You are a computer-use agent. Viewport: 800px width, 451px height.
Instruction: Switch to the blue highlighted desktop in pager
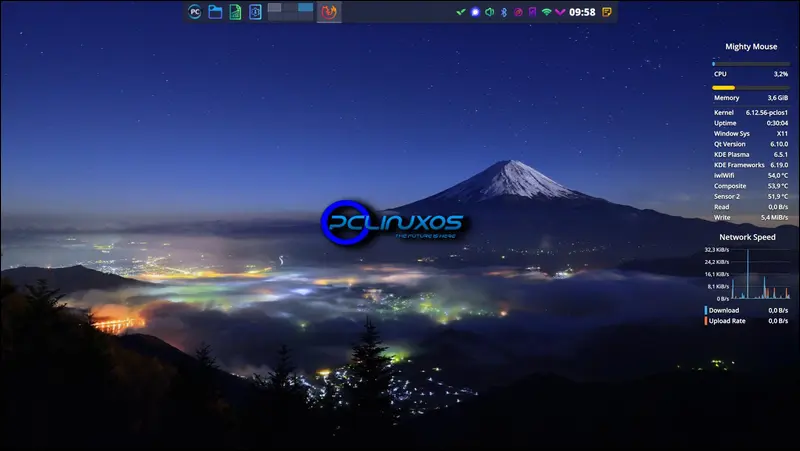coord(306,7)
